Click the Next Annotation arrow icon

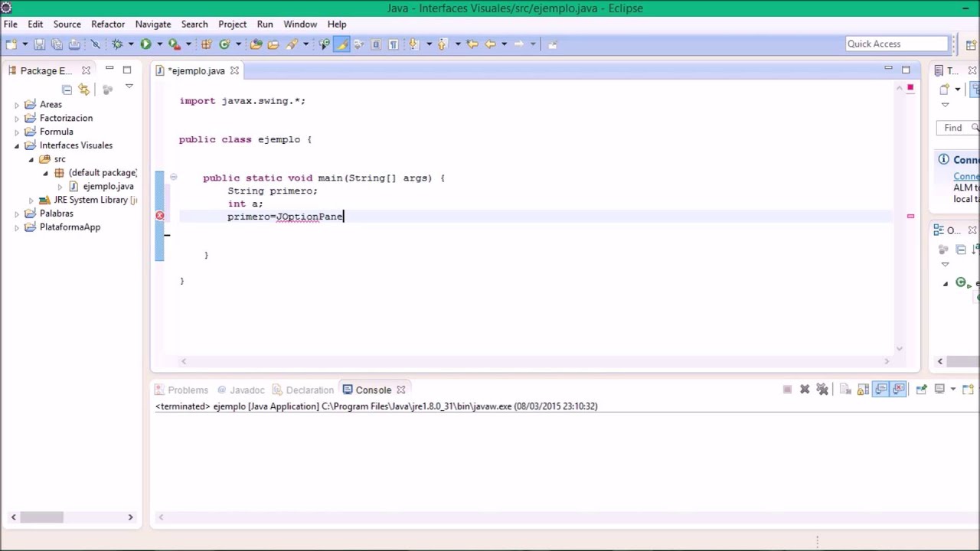[414, 44]
